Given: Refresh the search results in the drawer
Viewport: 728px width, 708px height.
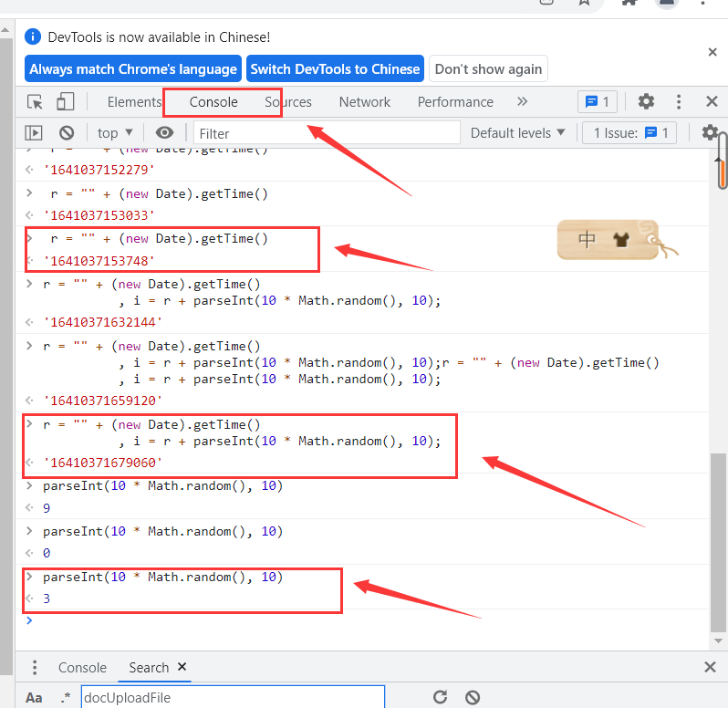Looking at the screenshot, I should coord(440,697).
